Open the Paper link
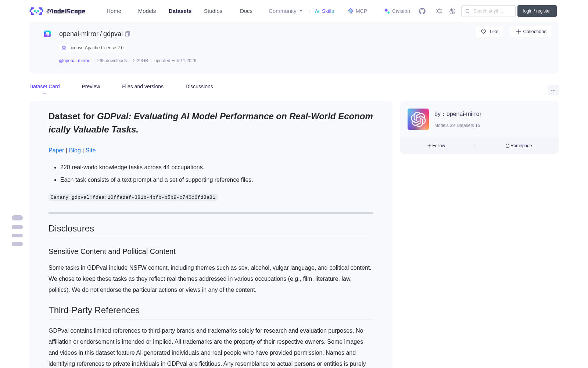Image resolution: width=588 pixels, height=368 pixels. click(56, 150)
